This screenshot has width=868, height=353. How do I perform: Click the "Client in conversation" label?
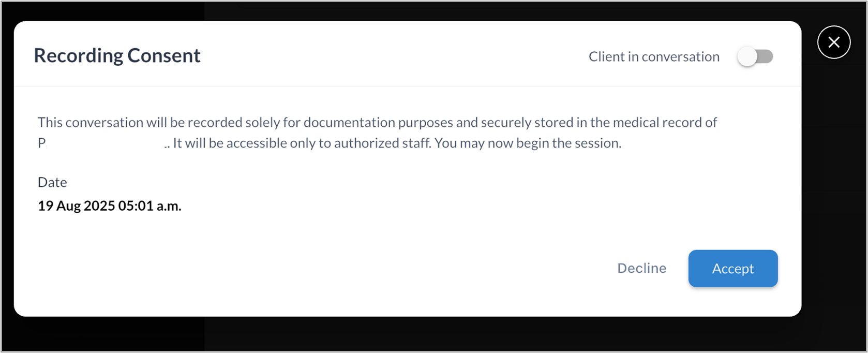pyautogui.click(x=653, y=56)
